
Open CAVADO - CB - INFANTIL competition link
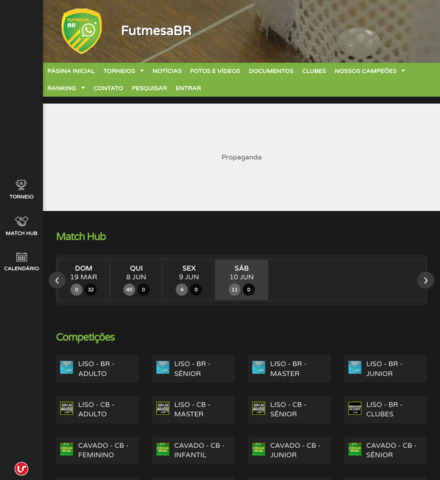point(193,450)
